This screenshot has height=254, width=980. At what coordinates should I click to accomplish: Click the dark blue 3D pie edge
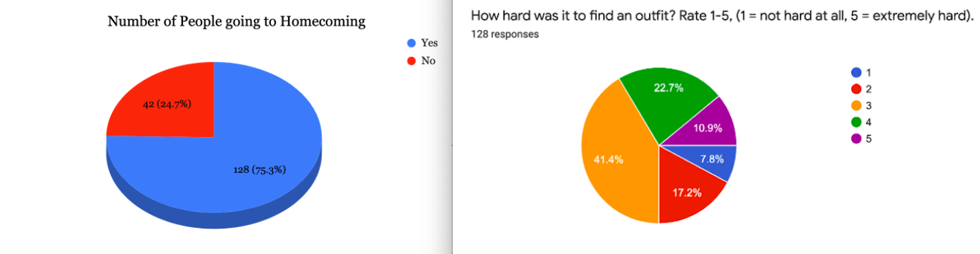tap(214, 220)
